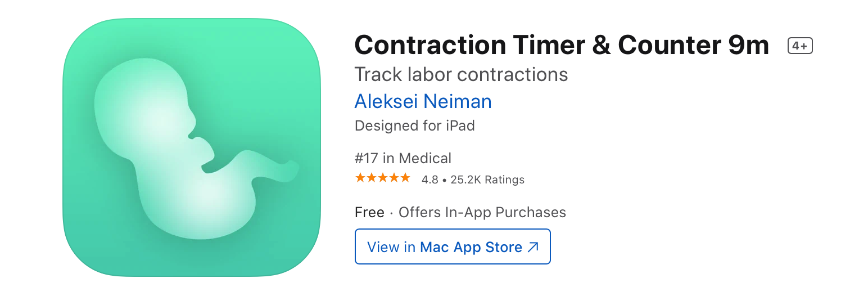Image resolution: width=868 pixels, height=305 pixels.
Task: Click the Designed for iPad label
Action: [x=414, y=125]
